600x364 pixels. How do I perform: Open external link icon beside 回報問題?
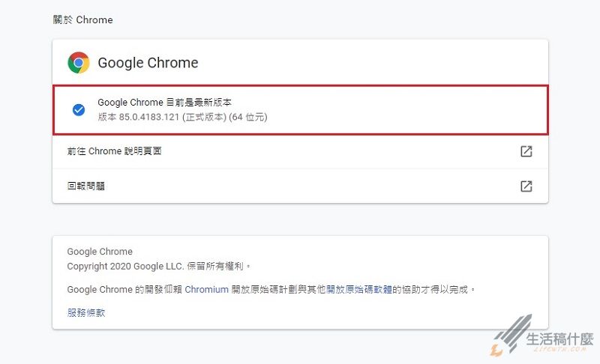(x=526, y=186)
